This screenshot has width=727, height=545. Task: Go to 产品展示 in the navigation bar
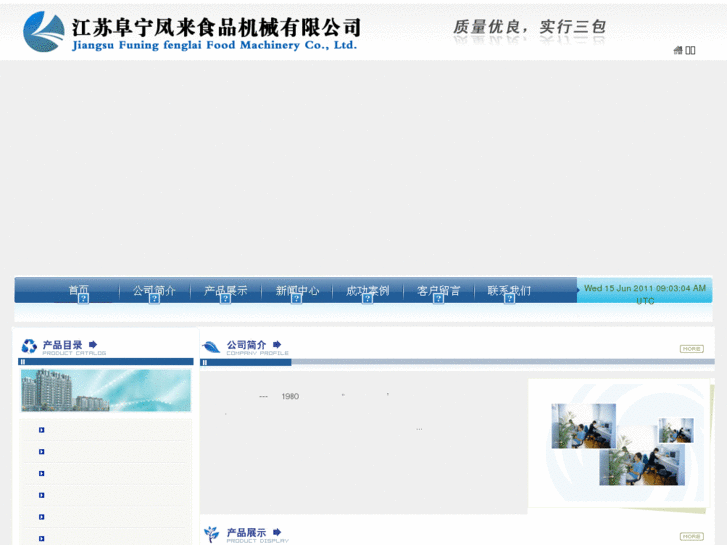click(225, 290)
